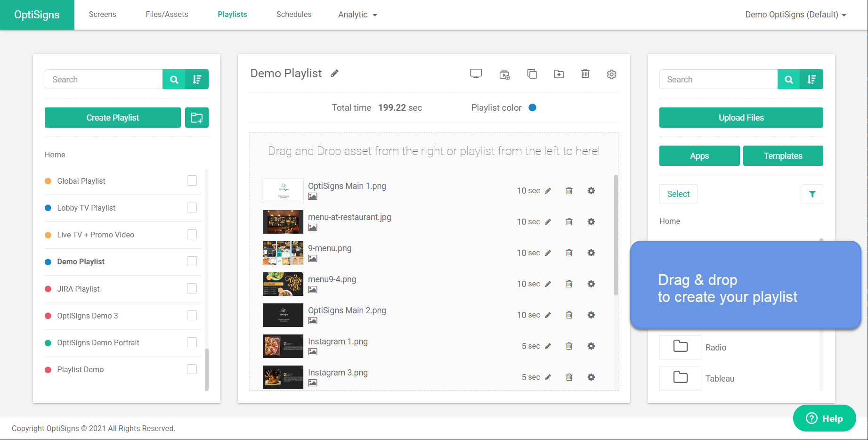
Task: Click the OptiSigns logo
Action: click(37, 15)
